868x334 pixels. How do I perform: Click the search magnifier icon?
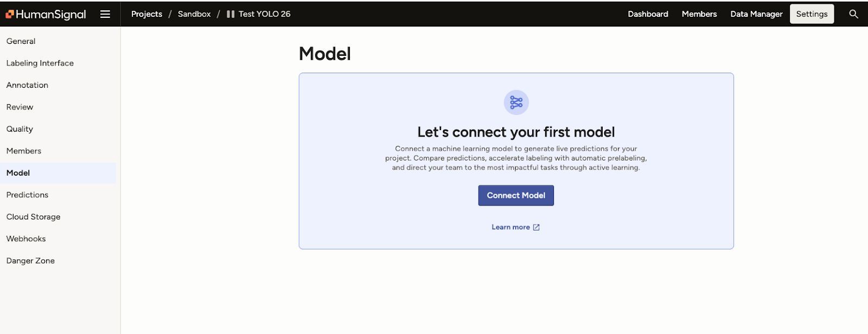[853, 14]
